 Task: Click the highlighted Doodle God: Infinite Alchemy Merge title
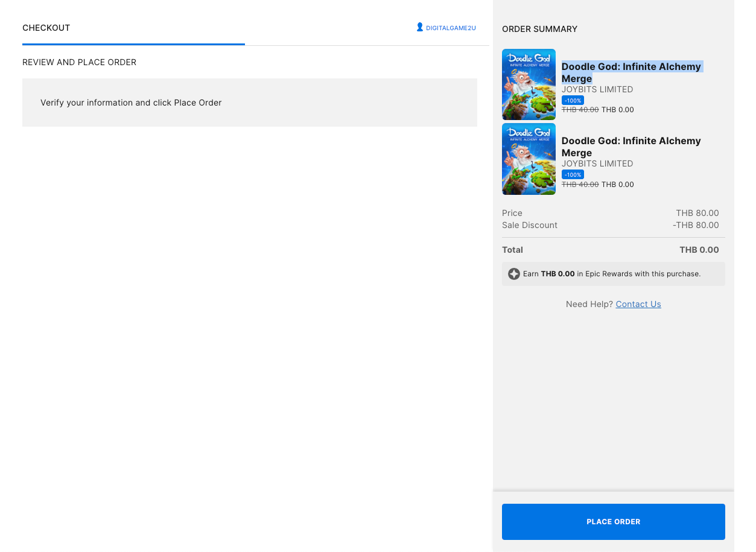click(x=631, y=72)
